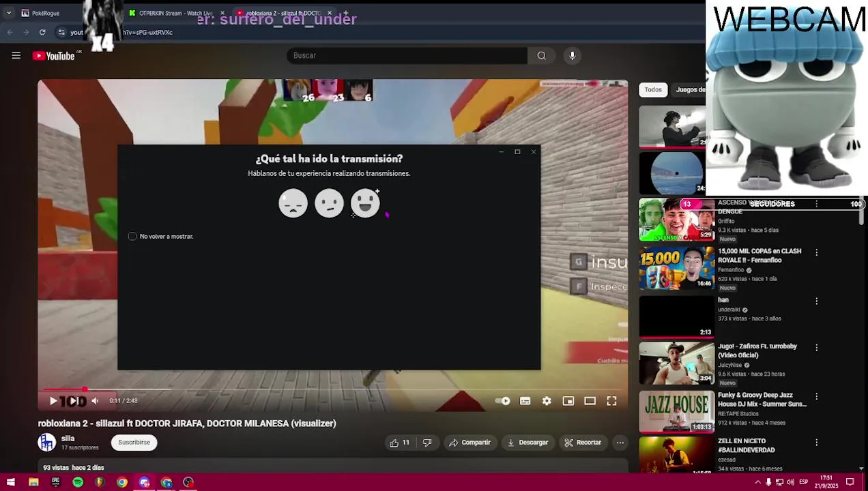The height and width of the screenshot is (491, 868).
Task: Toggle subtitles in the video player
Action: 525,401
